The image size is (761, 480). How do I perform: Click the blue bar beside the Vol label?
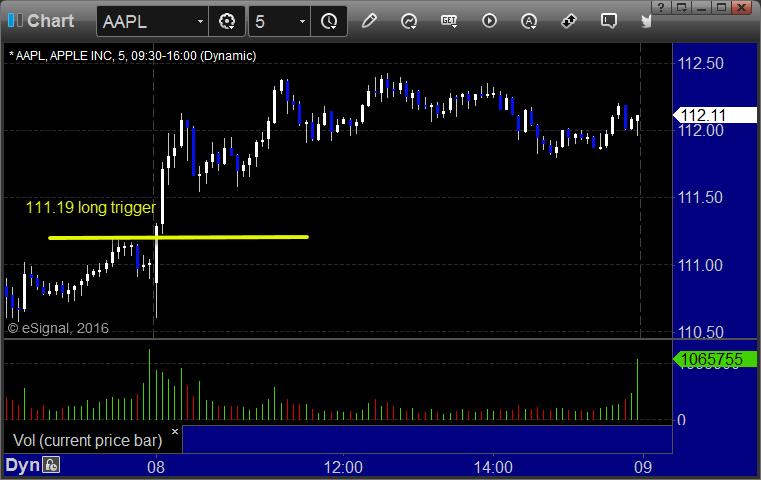pos(428,439)
